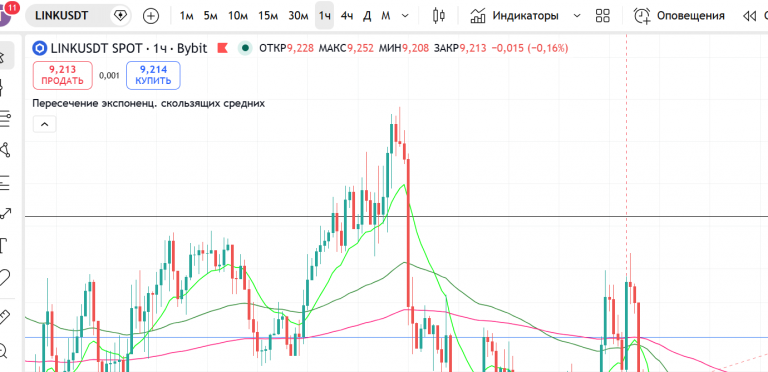The height and width of the screenshot is (372, 768).
Task: Select the forecasting and measurement tool icon
Action: tap(4, 183)
